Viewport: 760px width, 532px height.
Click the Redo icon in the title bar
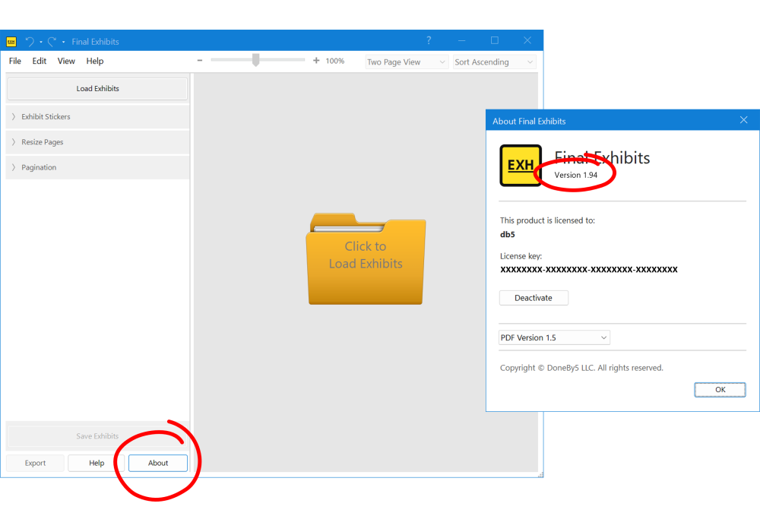[x=50, y=42]
